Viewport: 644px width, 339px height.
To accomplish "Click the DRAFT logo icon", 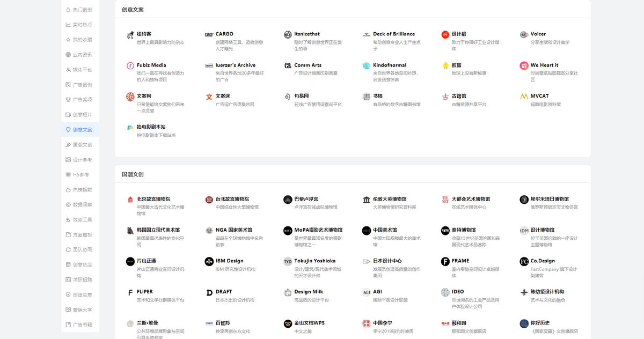I will [x=209, y=293].
